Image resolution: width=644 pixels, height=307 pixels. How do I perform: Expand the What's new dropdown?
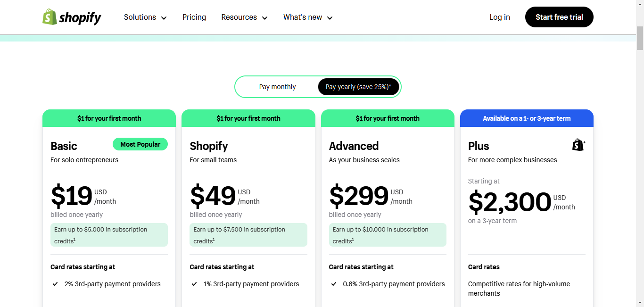pyautogui.click(x=308, y=17)
